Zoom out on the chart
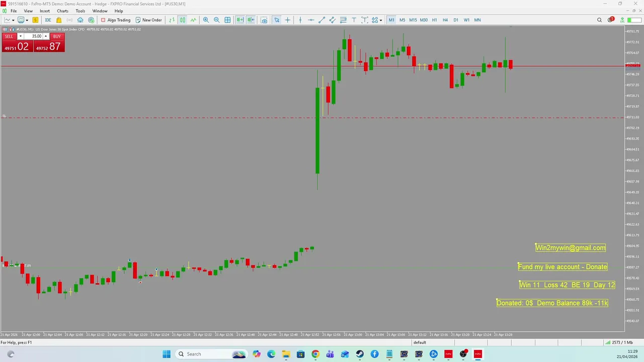Viewport: 644px width, 362px height. click(x=216, y=20)
